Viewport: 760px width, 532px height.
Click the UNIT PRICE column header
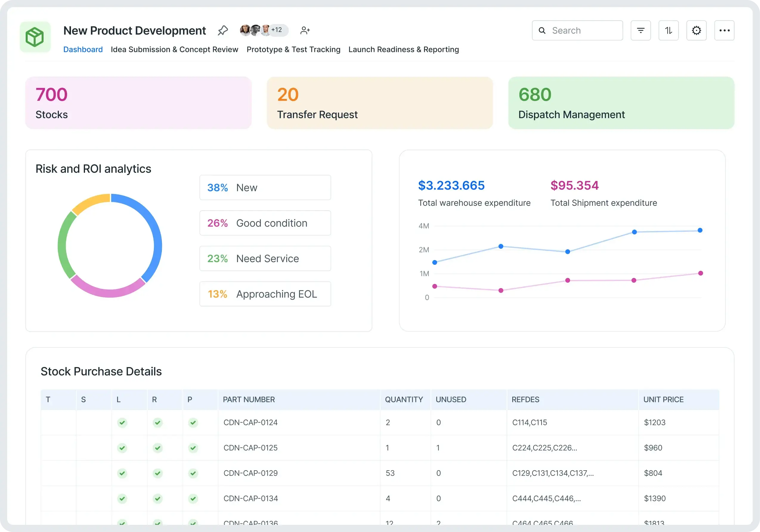tap(663, 400)
